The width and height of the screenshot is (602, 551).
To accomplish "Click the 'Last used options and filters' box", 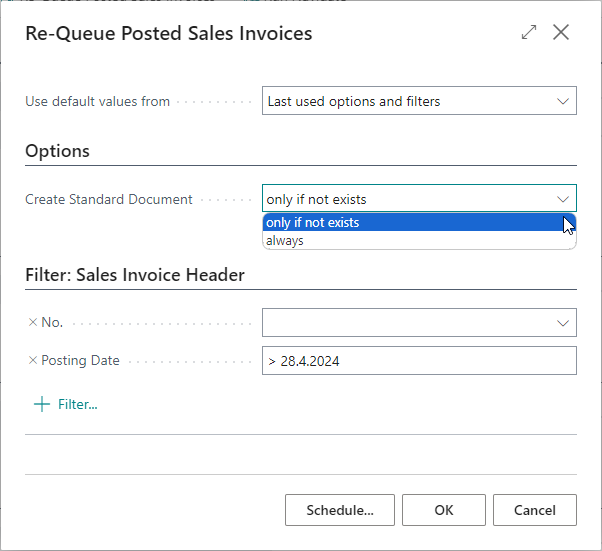I will click(419, 101).
